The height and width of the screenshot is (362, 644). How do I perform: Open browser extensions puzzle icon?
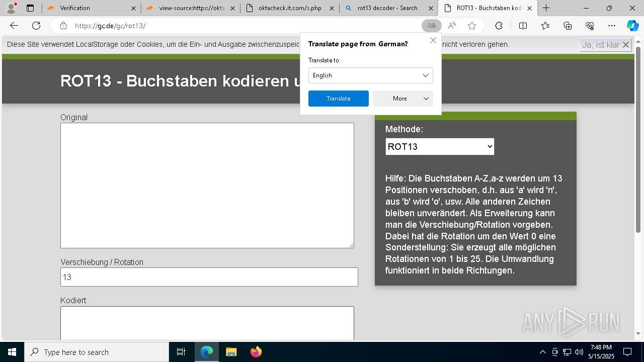(499, 26)
